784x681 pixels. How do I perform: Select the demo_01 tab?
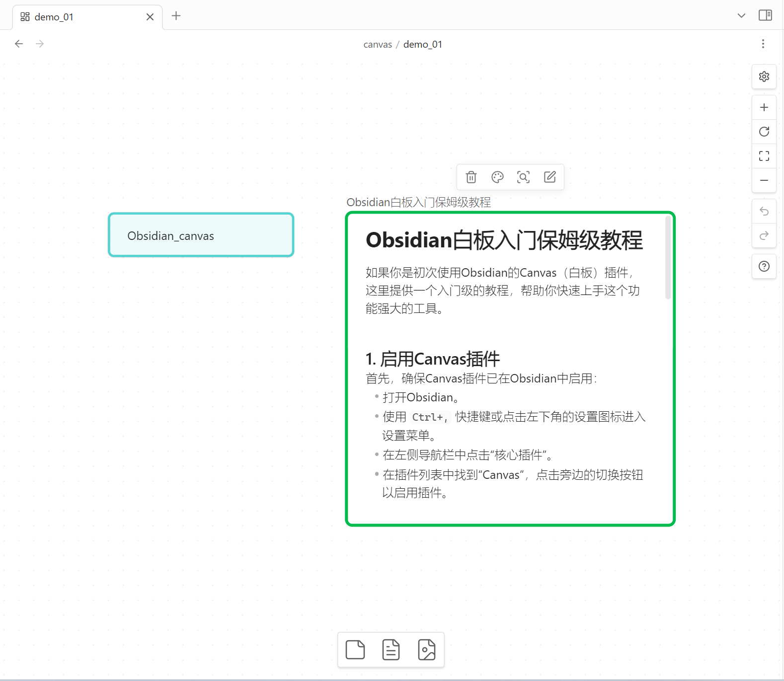pyautogui.click(x=87, y=17)
